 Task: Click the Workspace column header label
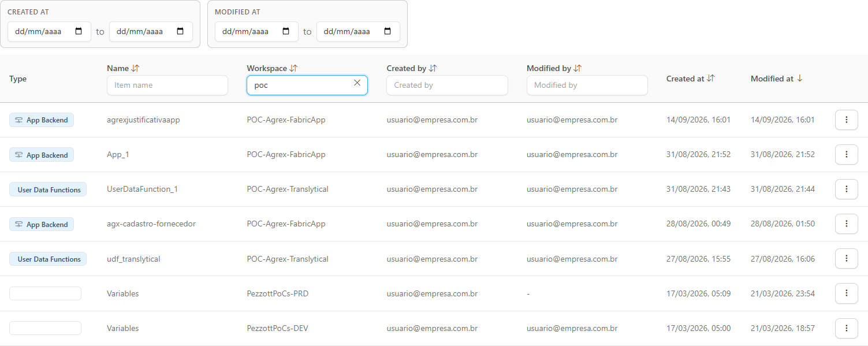pyautogui.click(x=267, y=68)
